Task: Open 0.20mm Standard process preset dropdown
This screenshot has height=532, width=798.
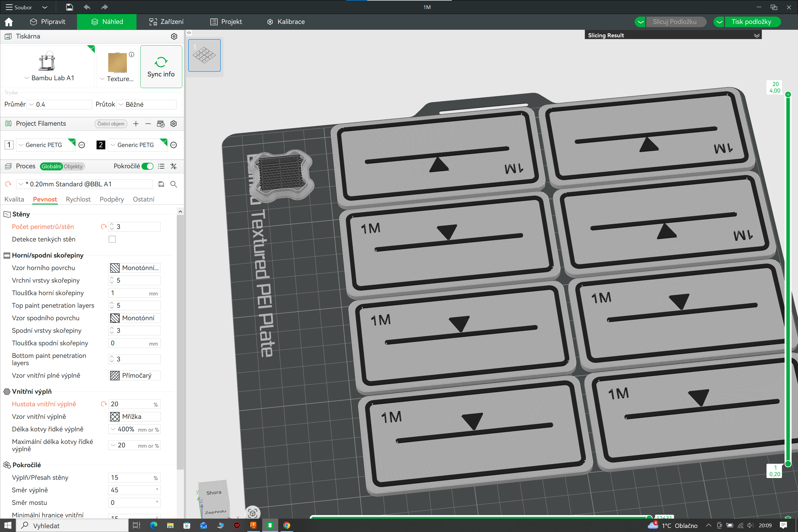Action: pyautogui.click(x=84, y=184)
